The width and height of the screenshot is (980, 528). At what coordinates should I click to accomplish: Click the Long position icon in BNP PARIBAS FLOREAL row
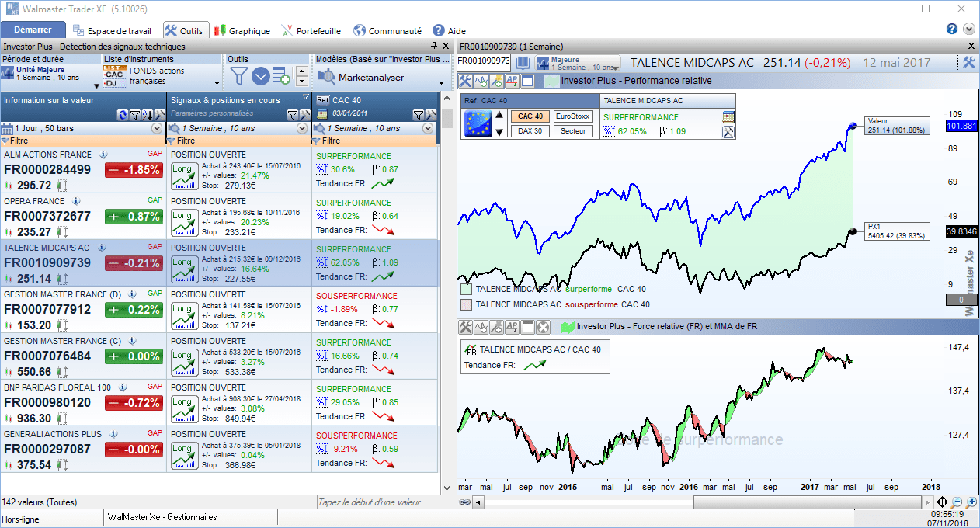[x=183, y=408]
